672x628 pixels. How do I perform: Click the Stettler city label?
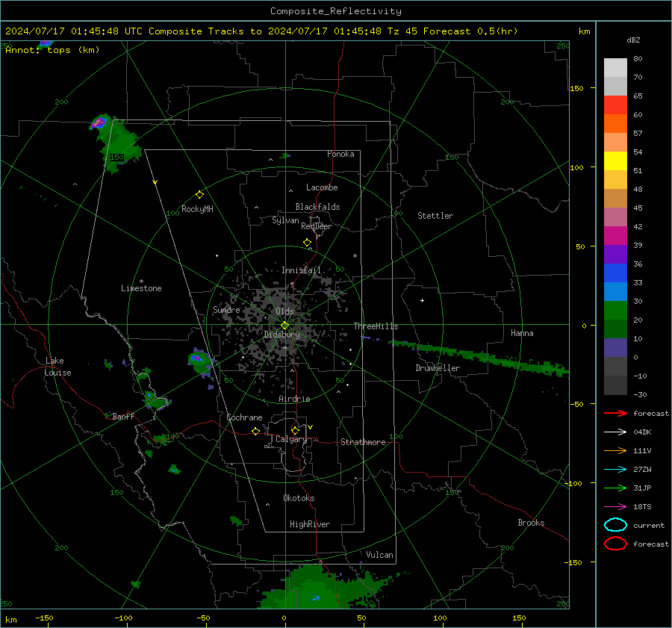tap(435, 216)
